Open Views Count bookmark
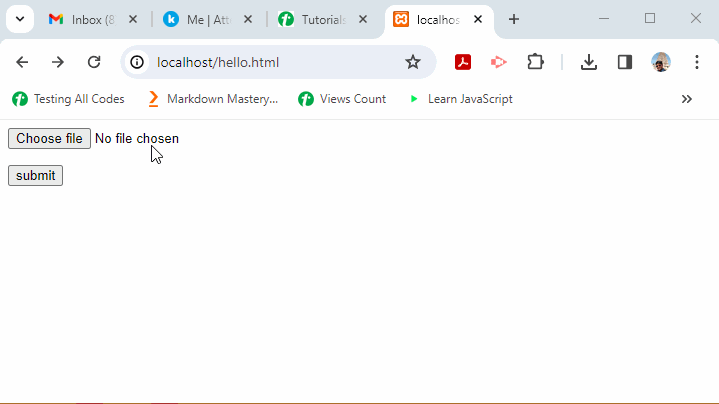Image resolution: width=719 pixels, height=404 pixels. click(x=342, y=99)
